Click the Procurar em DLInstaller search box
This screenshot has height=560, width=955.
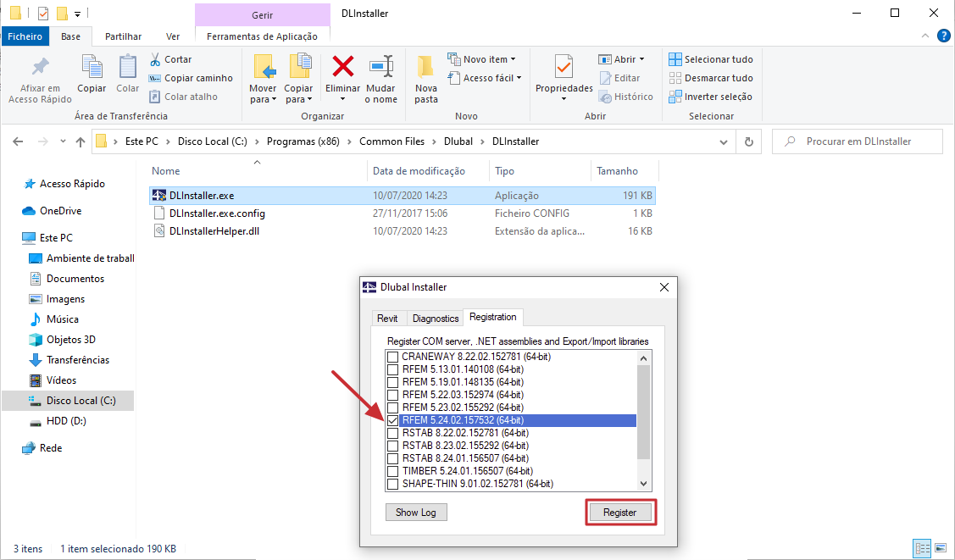858,141
